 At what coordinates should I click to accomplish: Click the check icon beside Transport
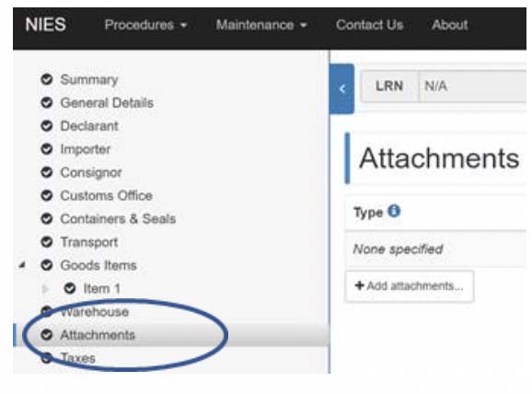pos(47,242)
